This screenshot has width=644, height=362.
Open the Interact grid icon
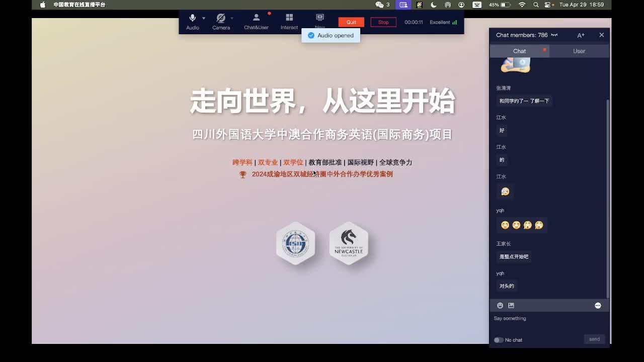tap(289, 18)
